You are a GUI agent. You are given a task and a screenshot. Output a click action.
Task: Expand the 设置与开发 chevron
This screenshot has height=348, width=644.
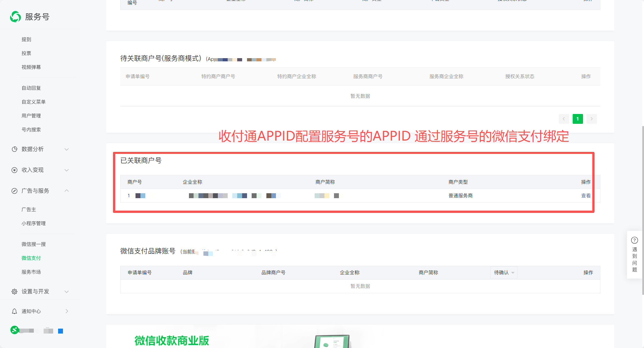point(67,292)
